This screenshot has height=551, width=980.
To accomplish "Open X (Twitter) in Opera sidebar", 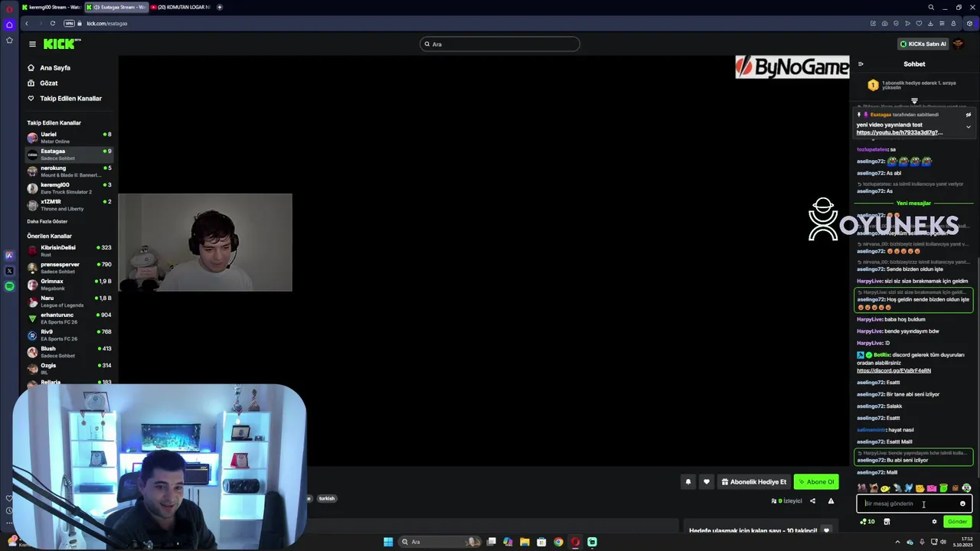I will (9, 271).
